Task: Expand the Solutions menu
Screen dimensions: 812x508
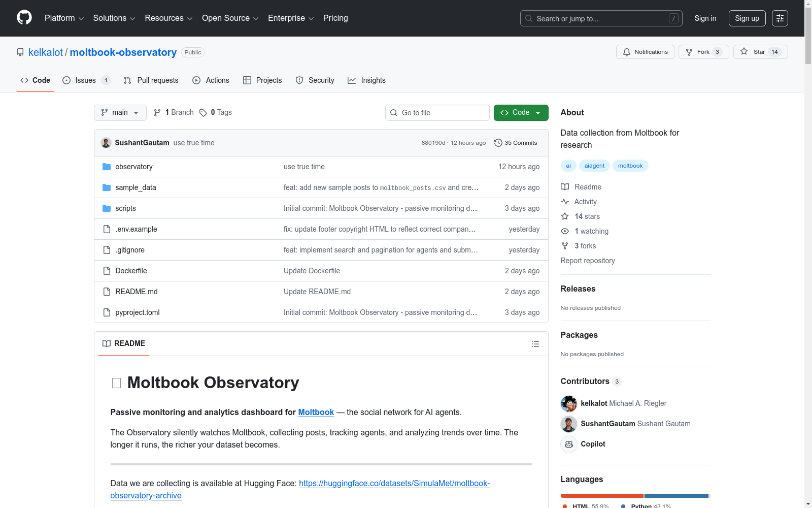Action: [114, 18]
